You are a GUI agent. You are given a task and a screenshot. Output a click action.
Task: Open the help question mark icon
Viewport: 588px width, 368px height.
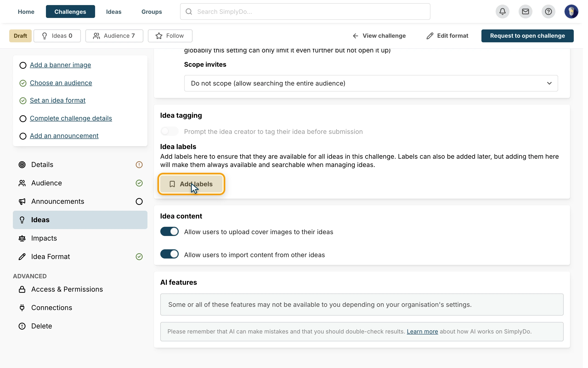pos(548,11)
